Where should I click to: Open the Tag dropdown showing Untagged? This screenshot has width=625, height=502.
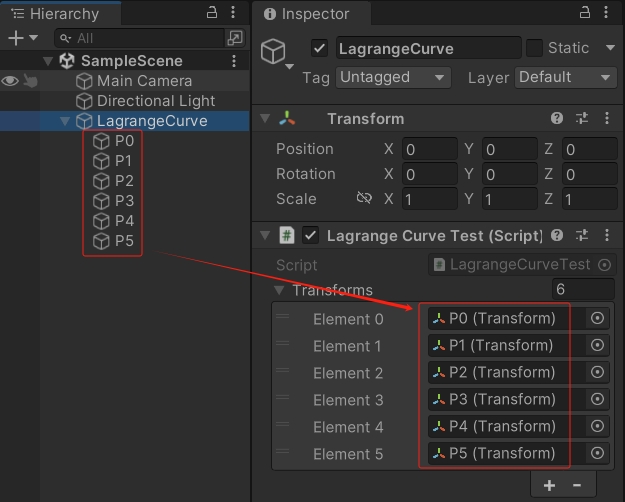392,77
